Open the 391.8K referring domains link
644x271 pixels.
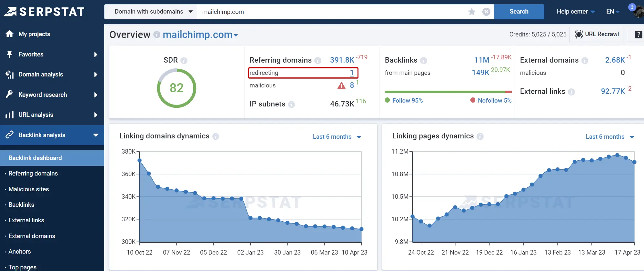[x=342, y=60]
